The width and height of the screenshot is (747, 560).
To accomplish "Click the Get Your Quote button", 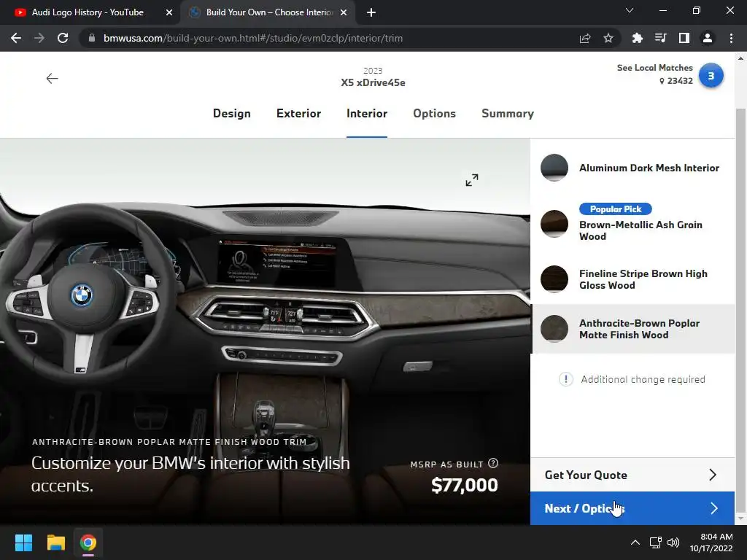I will pos(632,475).
